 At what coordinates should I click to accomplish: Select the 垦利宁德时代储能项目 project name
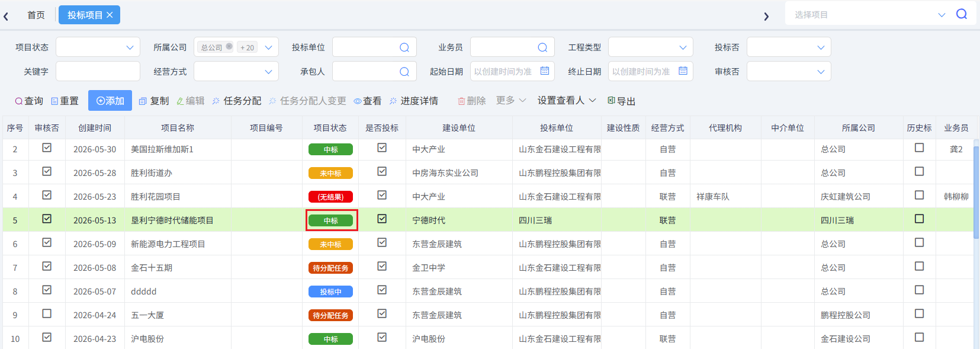click(x=172, y=220)
